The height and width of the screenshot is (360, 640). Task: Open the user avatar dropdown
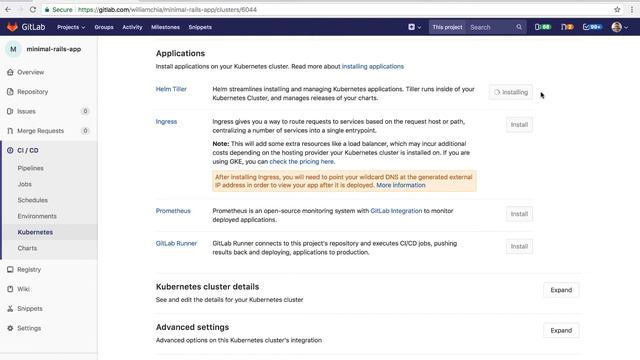[620, 27]
